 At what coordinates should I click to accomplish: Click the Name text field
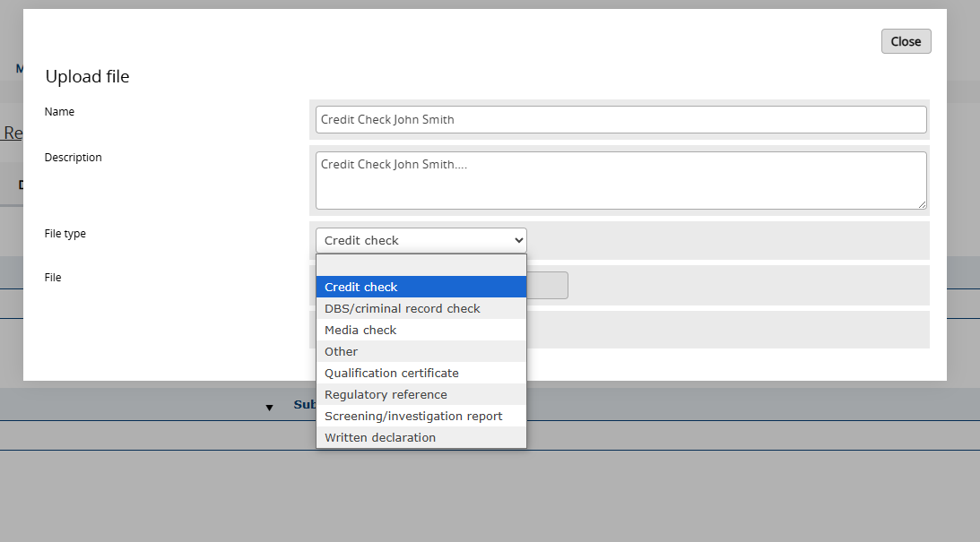620,119
